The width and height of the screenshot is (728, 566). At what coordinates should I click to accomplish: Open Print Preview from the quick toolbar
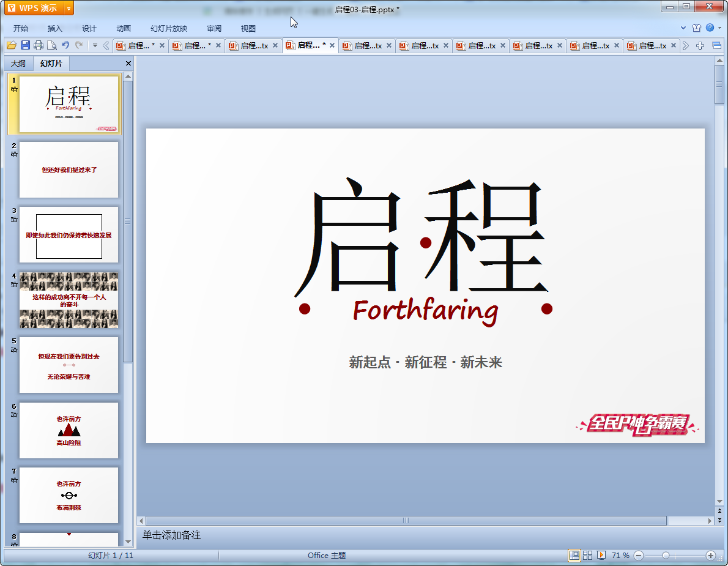point(52,45)
